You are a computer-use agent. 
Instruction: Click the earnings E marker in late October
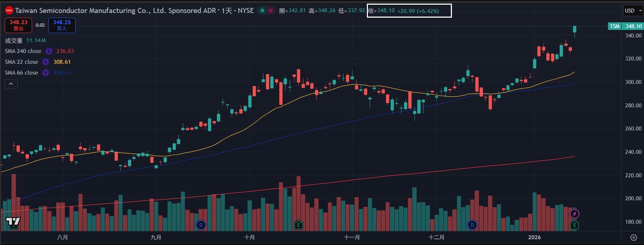[x=298, y=226]
